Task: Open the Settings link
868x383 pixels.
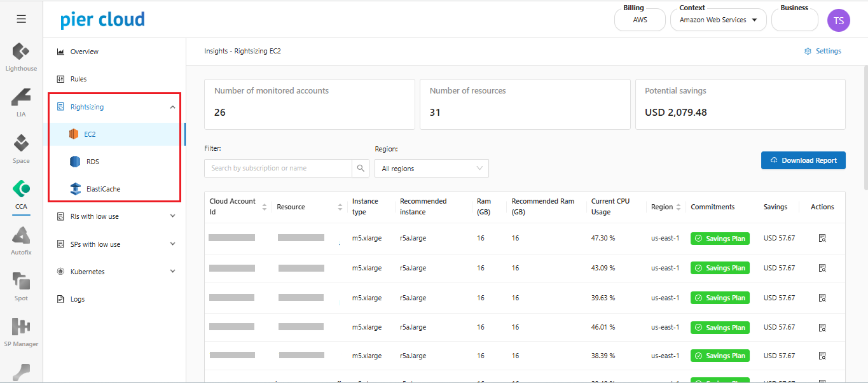Action: point(822,51)
